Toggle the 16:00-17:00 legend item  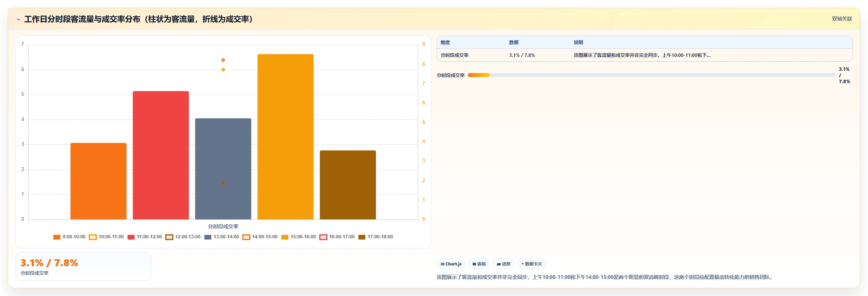tap(337, 237)
